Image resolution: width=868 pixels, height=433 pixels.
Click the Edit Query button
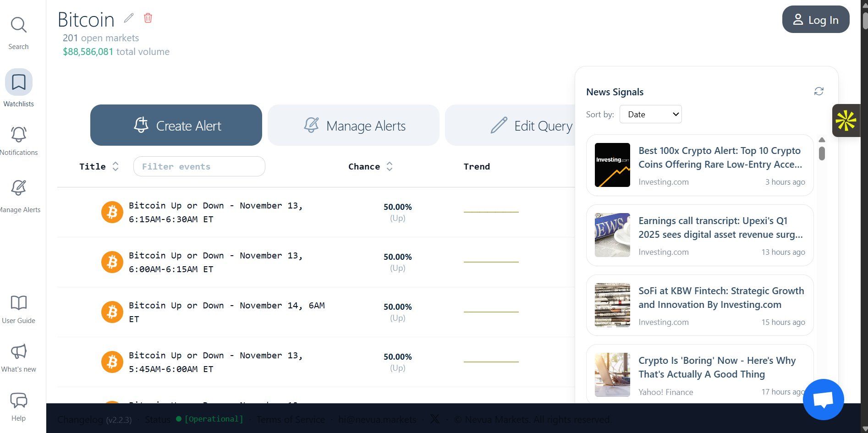point(510,125)
